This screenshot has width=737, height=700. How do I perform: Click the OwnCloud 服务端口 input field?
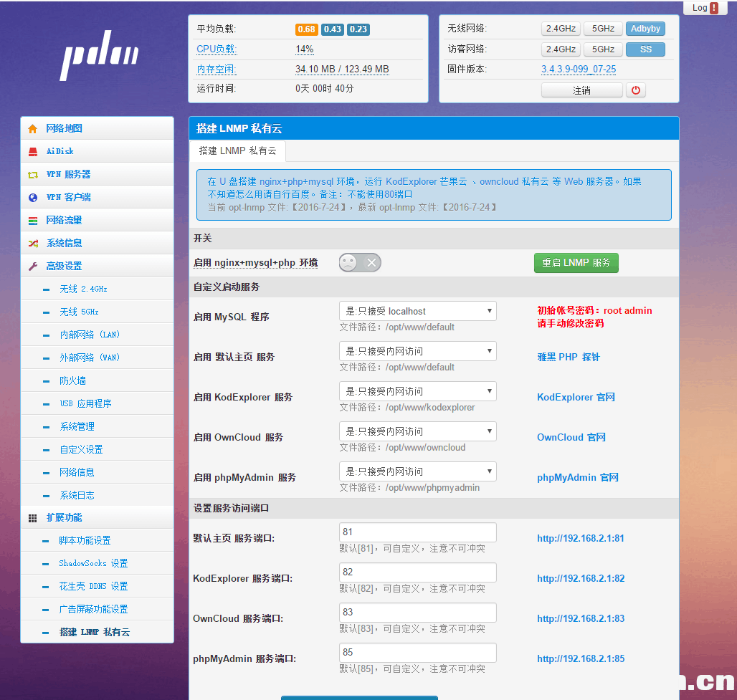click(x=417, y=612)
